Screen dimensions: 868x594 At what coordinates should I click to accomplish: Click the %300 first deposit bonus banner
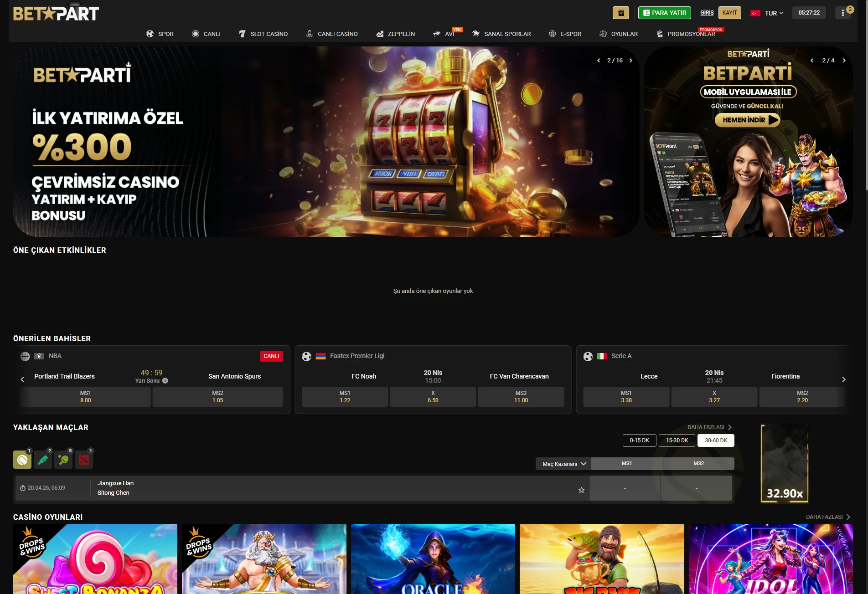[326, 142]
